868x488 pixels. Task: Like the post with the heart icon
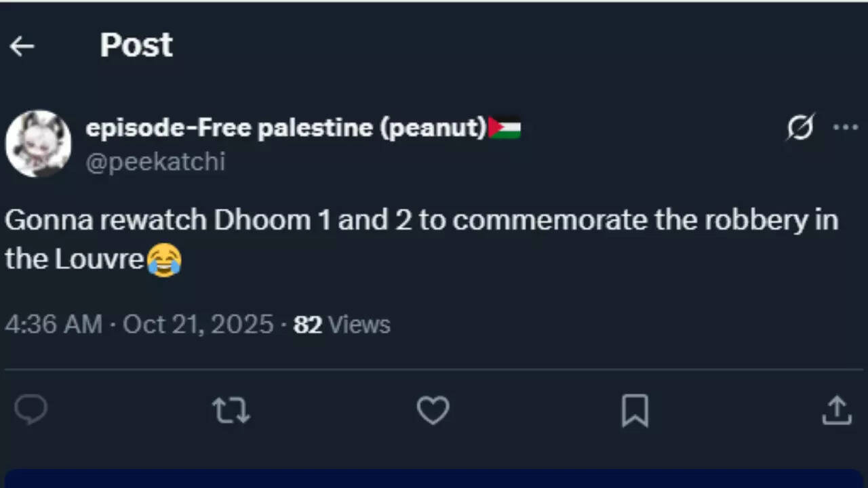[x=433, y=411]
